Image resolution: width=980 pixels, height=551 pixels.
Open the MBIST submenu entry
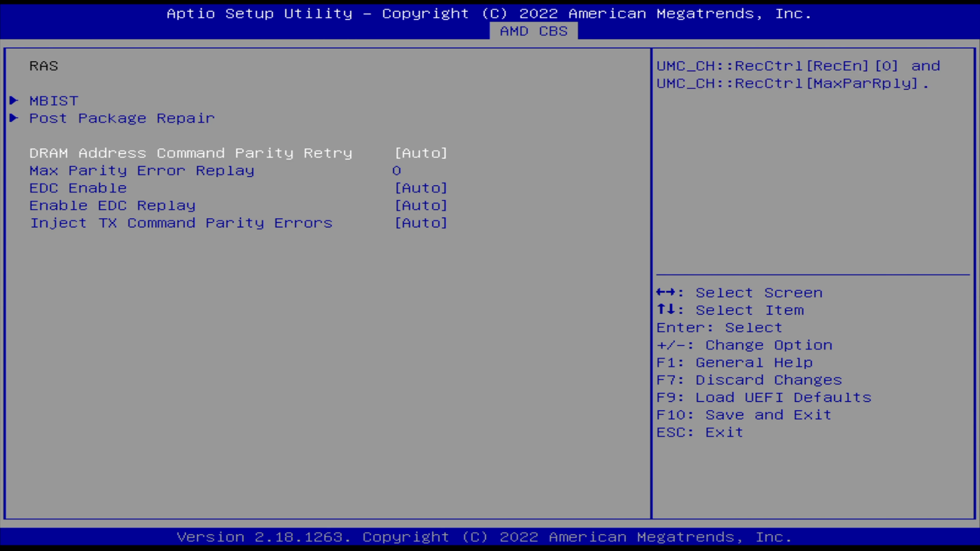point(54,101)
